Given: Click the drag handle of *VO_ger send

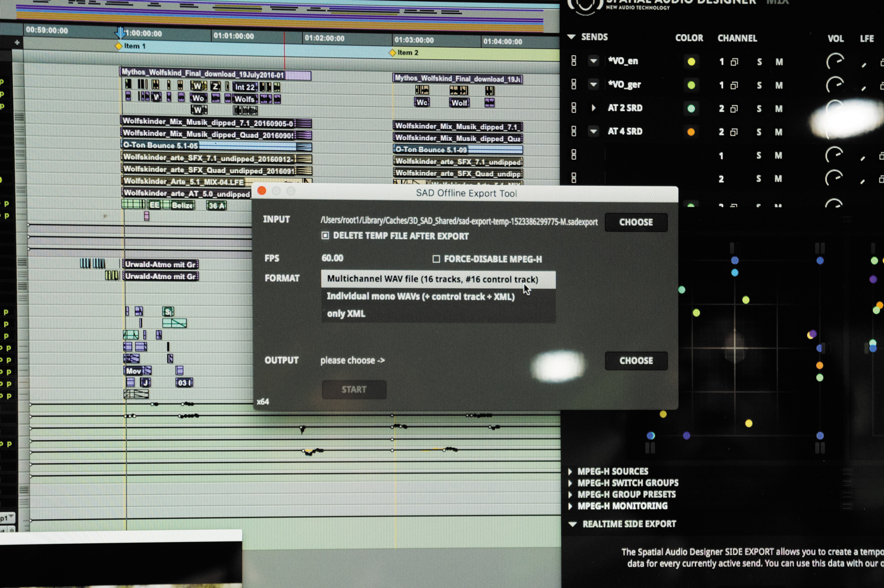Looking at the screenshot, I should tap(573, 84).
